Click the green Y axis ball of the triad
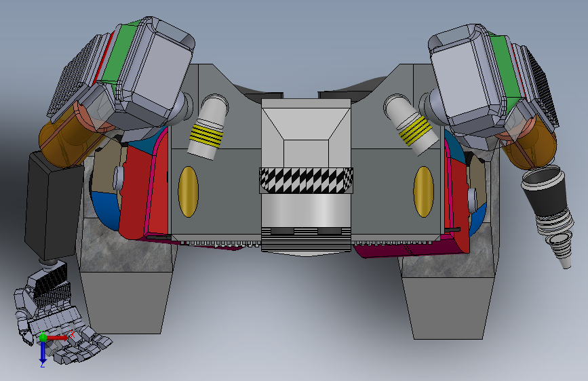Image resolution: width=588 pixels, height=381 pixels. [43, 337]
